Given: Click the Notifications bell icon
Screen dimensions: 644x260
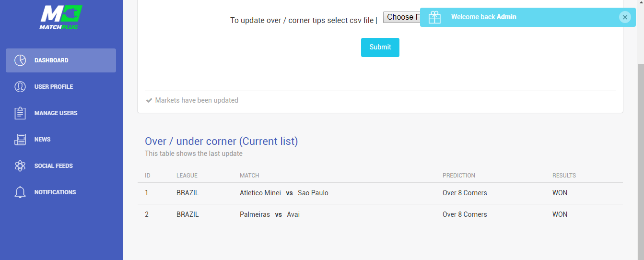Looking at the screenshot, I should coord(20,192).
